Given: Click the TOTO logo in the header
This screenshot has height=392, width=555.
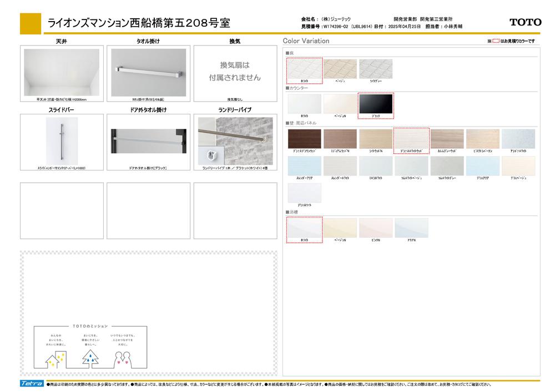Looking at the screenshot, I should [525, 22].
